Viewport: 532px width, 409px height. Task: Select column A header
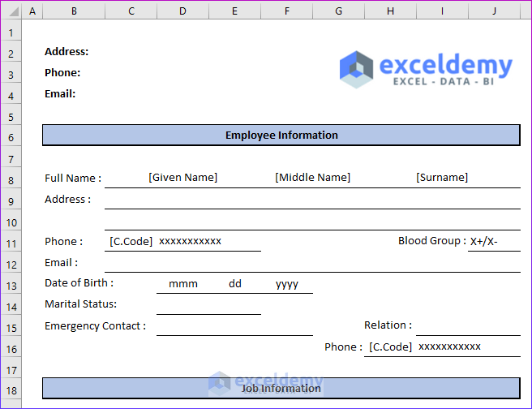(x=32, y=11)
